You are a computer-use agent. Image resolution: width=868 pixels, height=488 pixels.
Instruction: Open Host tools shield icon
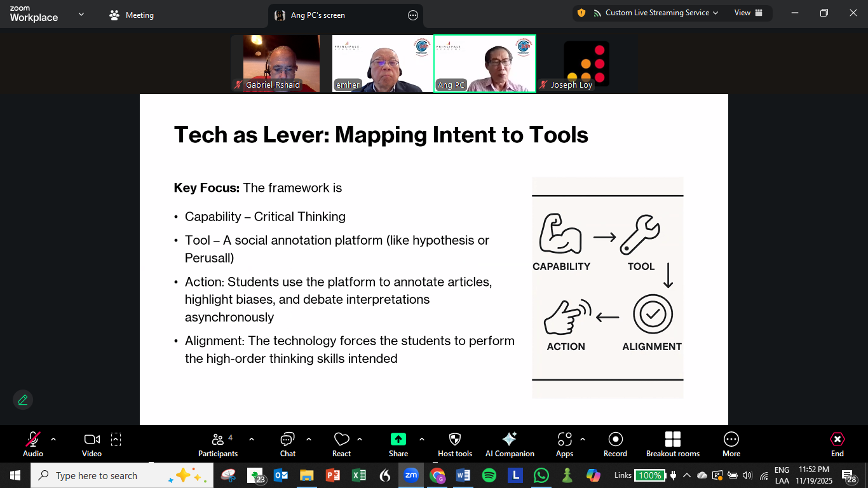click(455, 444)
